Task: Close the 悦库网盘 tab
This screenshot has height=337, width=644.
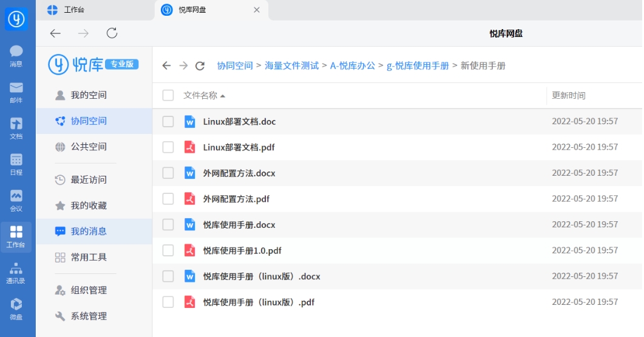Action: pos(257,10)
